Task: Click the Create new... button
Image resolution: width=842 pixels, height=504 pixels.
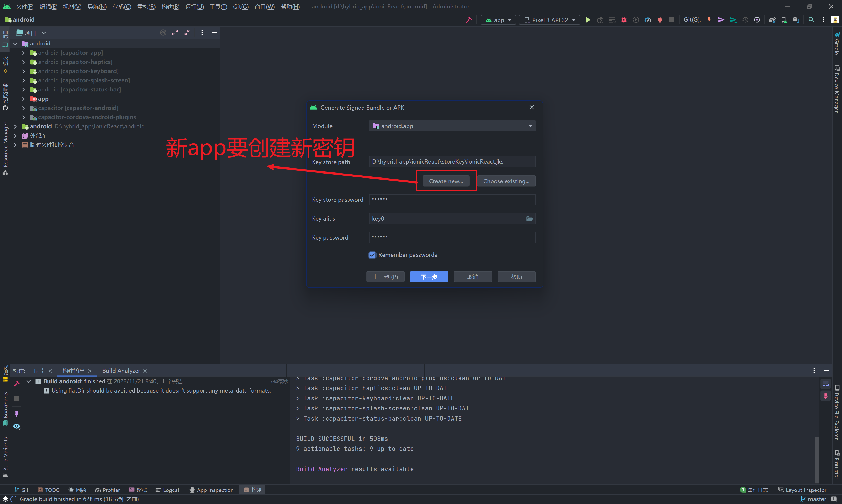Action: click(446, 181)
